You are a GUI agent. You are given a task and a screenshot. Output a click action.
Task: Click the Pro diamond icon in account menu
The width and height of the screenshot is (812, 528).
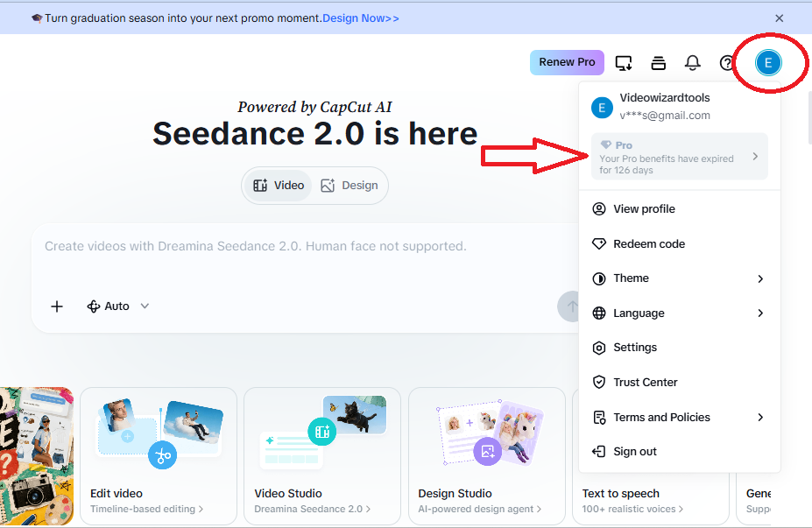pyautogui.click(x=606, y=145)
